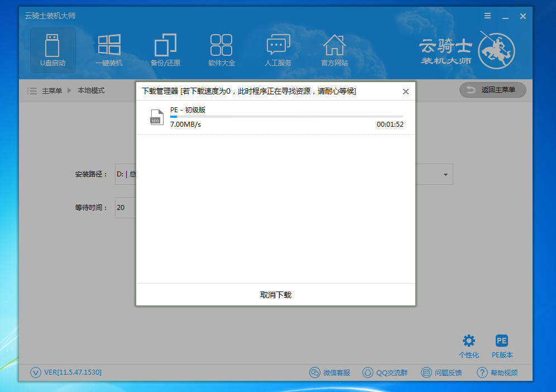This screenshot has width=556, height=392.
Task: Click the 等待时间 input field
Action: point(126,208)
